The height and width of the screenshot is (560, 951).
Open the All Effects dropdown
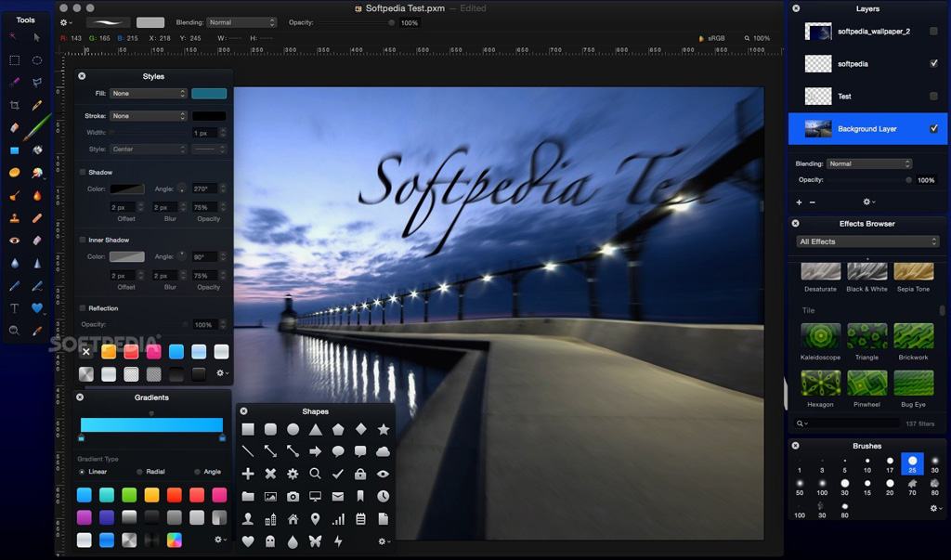click(x=867, y=241)
